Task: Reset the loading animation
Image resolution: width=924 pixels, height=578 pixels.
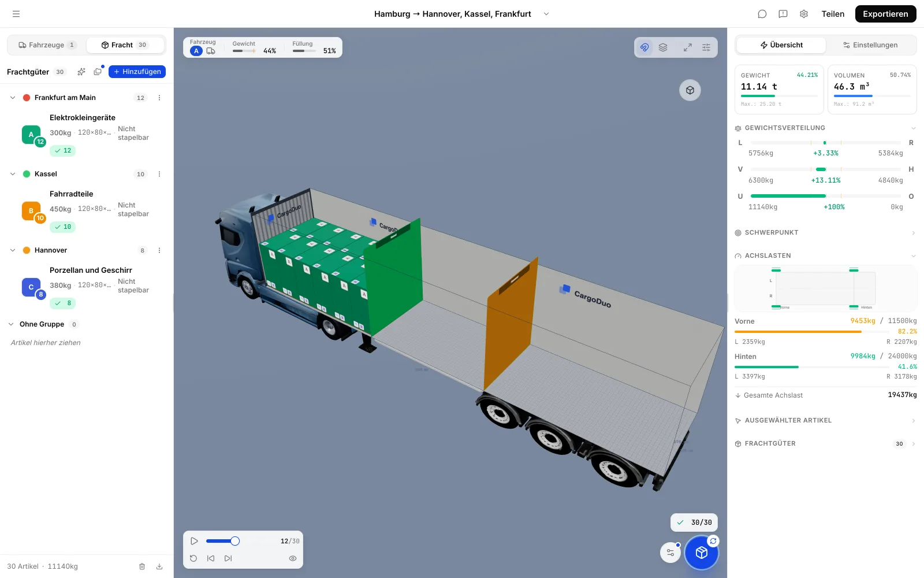Action: pyautogui.click(x=193, y=558)
